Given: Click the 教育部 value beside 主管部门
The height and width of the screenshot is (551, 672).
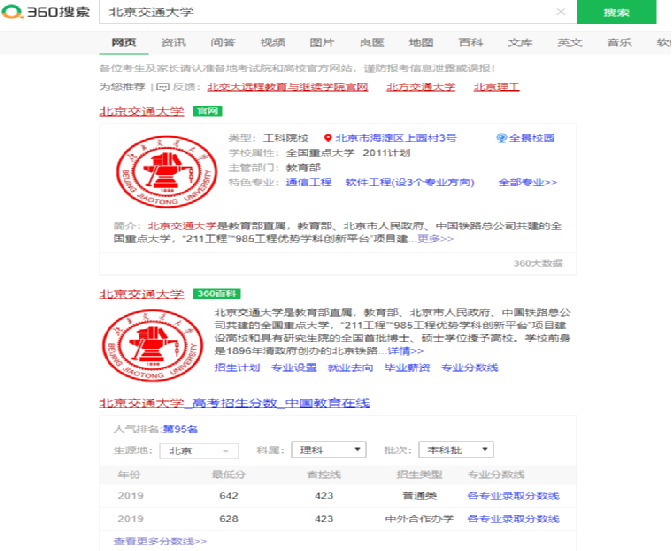Looking at the screenshot, I should pyautogui.click(x=303, y=168).
